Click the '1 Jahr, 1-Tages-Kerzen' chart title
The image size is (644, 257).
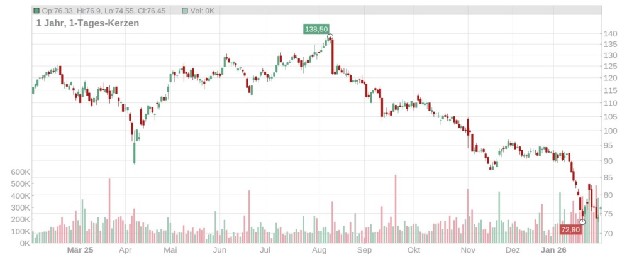pos(87,23)
